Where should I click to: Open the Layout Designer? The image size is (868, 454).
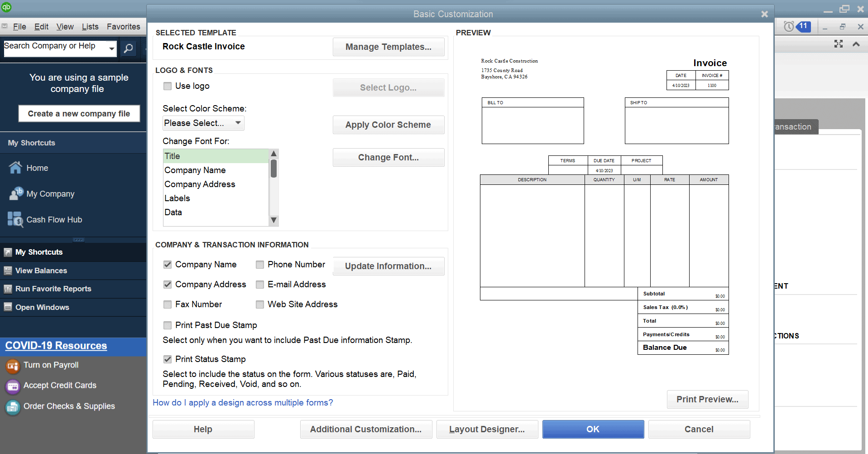point(487,430)
